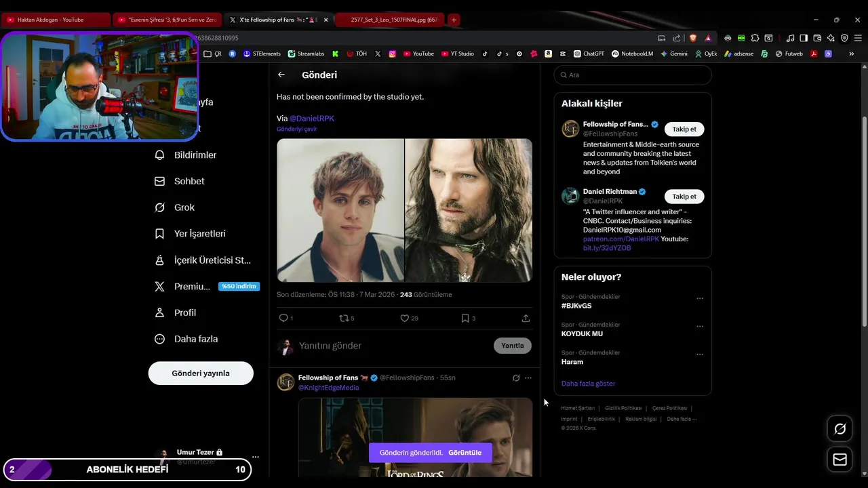
Task: Open Grok in the X sidebar
Action: 175,207
